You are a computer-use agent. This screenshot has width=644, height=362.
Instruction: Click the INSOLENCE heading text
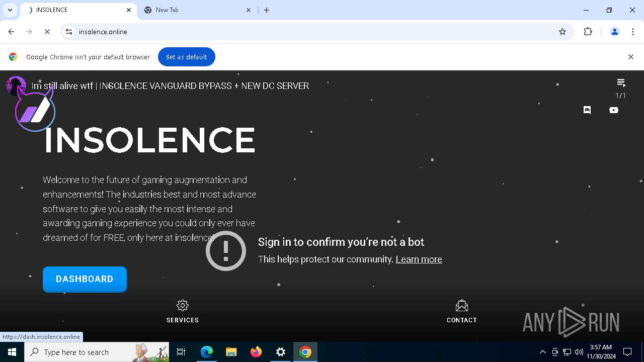tap(150, 140)
